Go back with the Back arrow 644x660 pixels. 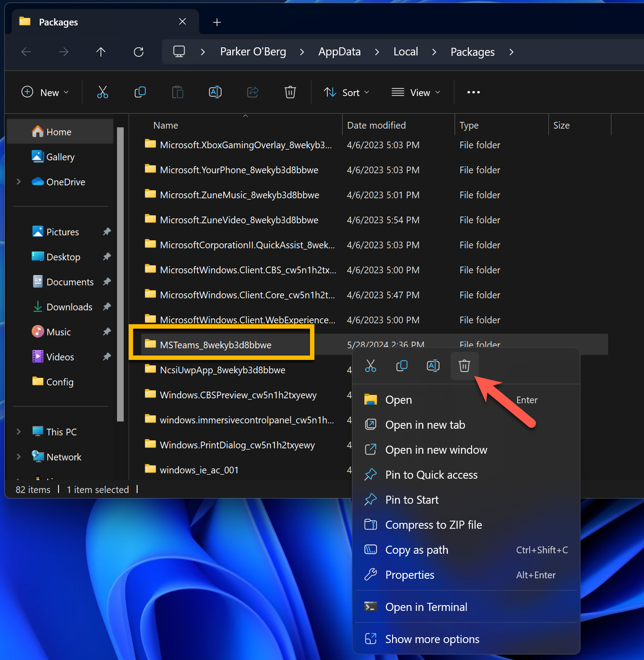(26, 52)
